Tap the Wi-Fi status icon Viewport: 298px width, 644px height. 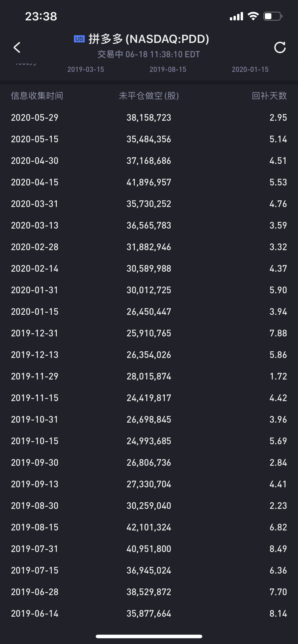(x=253, y=17)
